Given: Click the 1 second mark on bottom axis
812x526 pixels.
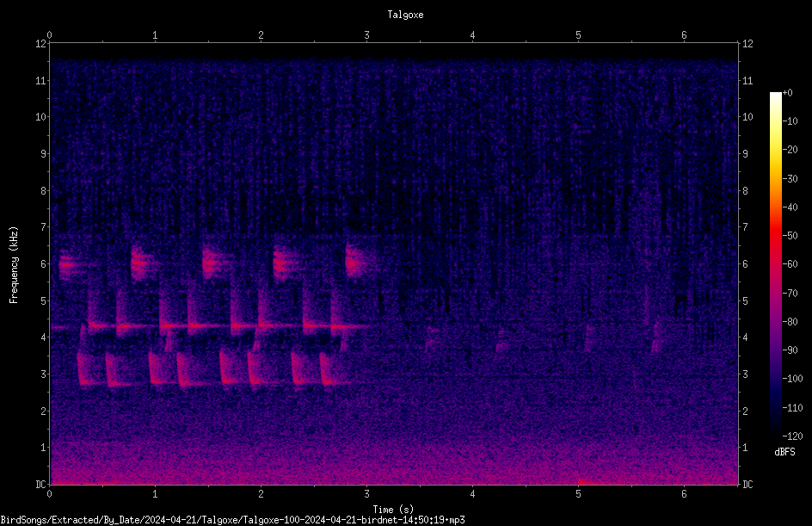Looking at the screenshot, I should click(x=155, y=494).
